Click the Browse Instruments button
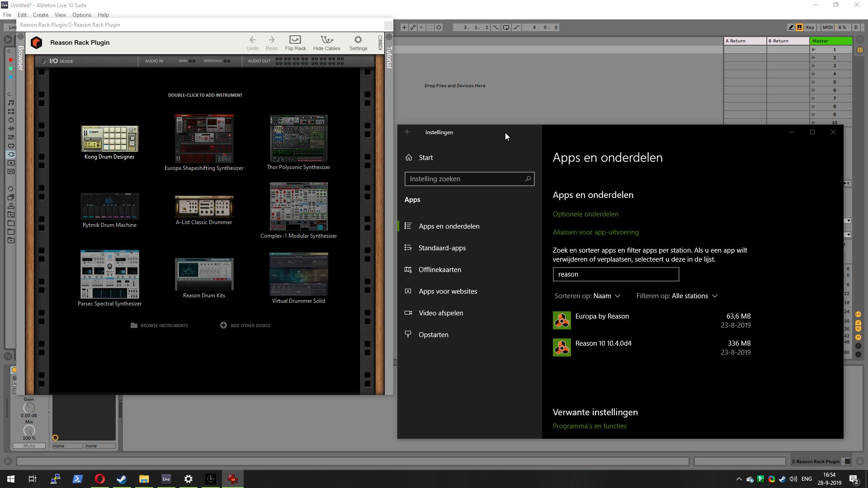Screen dimensions: 868x488 click(159, 325)
